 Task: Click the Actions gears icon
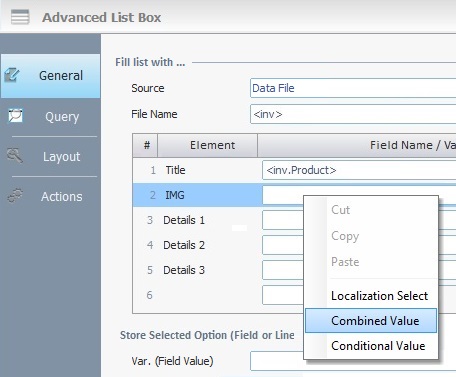click(x=15, y=196)
